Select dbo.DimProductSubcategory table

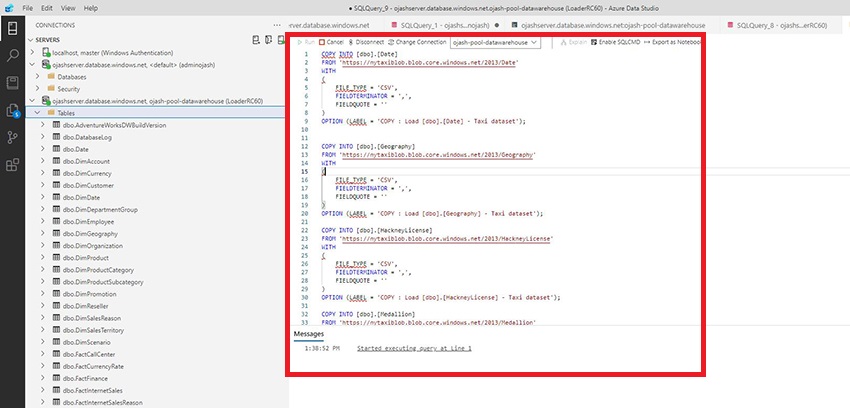103,282
